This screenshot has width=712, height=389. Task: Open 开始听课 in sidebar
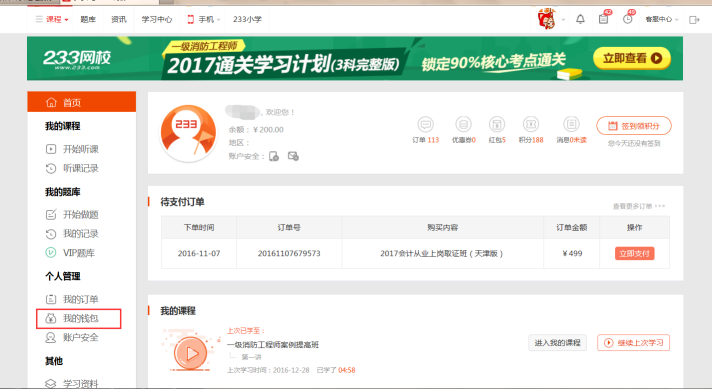coord(80,149)
